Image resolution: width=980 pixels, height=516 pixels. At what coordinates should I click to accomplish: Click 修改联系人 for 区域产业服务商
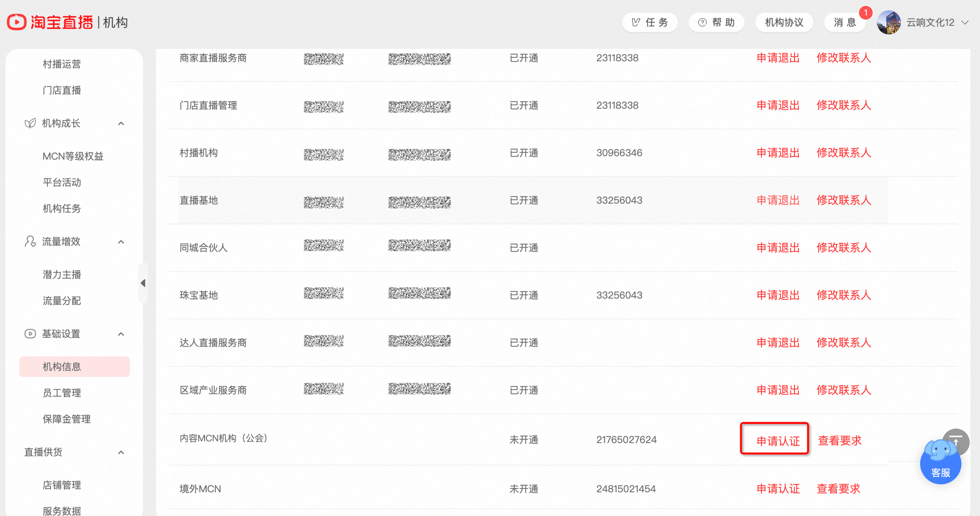click(843, 390)
